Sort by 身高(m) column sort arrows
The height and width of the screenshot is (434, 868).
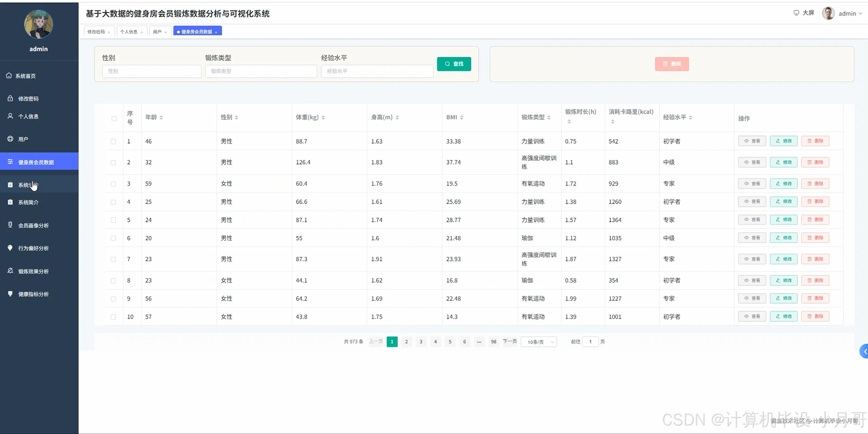[x=397, y=117]
